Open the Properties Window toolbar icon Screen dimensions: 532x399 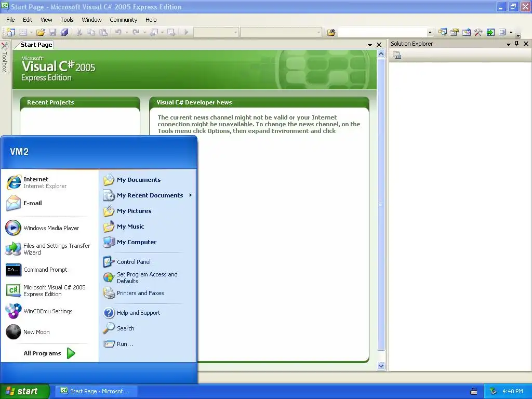[x=454, y=32]
